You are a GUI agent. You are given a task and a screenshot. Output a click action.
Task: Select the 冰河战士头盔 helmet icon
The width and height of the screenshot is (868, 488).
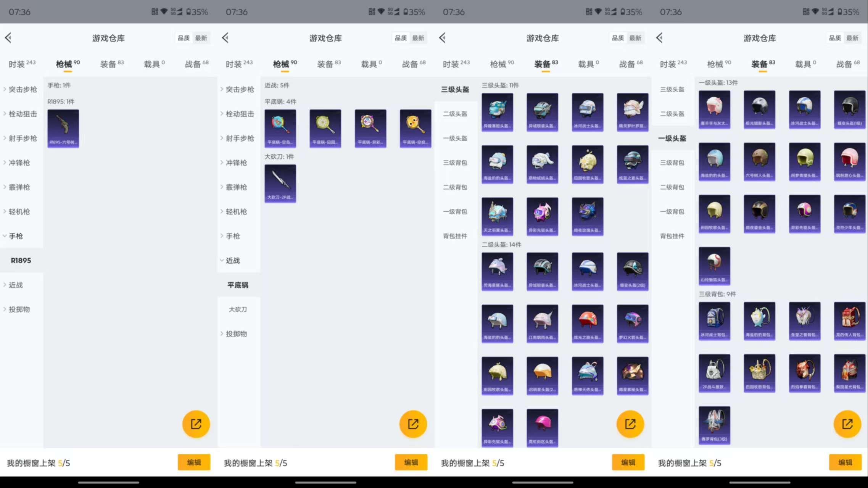tap(588, 112)
